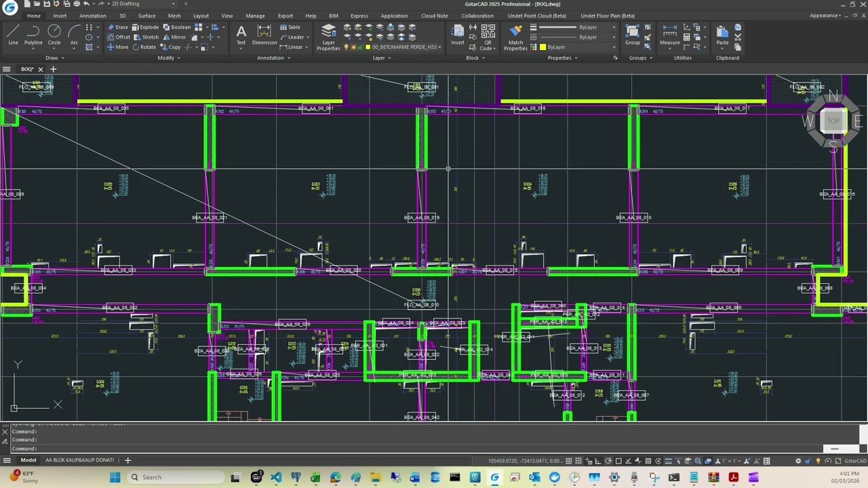This screenshot has width=868, height=488.
Task: Add new drawing tab with plus
Action: (x=54, y=69)
